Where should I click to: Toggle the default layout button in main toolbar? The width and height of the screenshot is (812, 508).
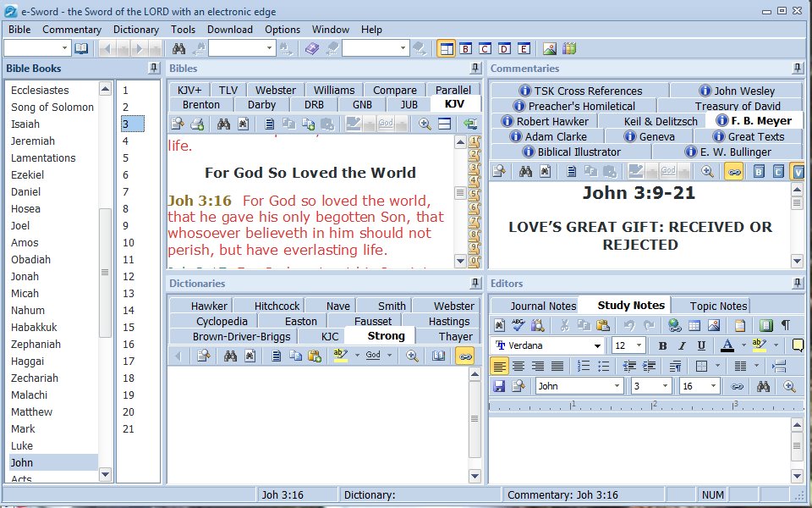click(x=446, y=49)
